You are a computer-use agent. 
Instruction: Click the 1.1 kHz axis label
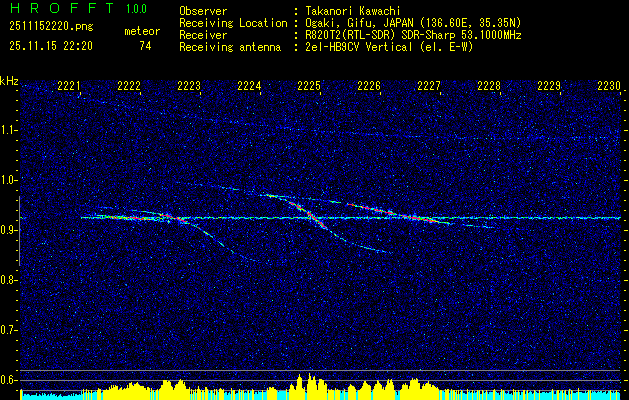point(8,130)
